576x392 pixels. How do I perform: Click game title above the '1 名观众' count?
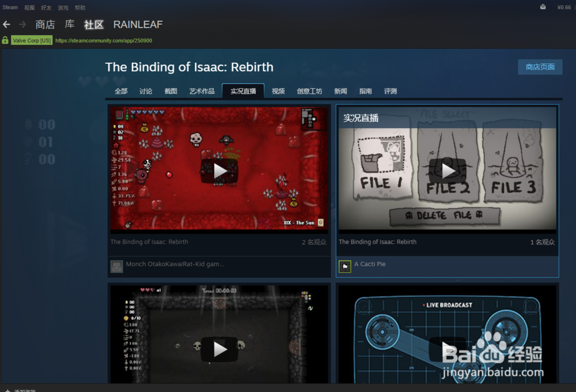click(x=378, y=242)
